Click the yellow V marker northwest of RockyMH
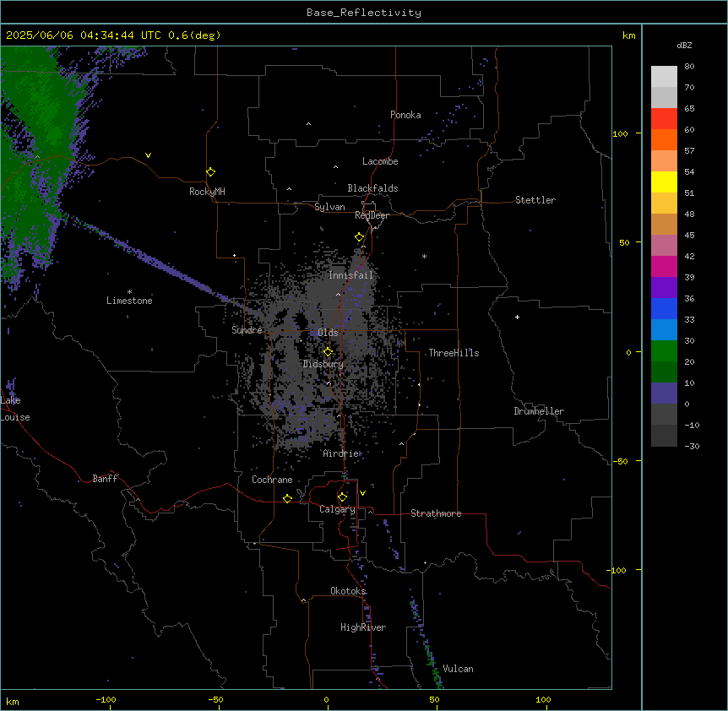Screen dimensions: 728x711 tap(148, 155)
